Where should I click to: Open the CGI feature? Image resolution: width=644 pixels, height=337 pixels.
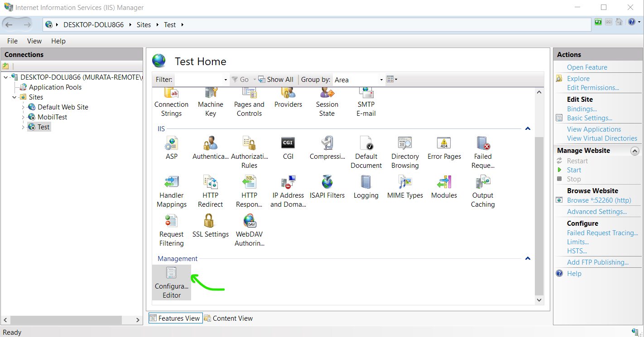click(x=288, y=148)
